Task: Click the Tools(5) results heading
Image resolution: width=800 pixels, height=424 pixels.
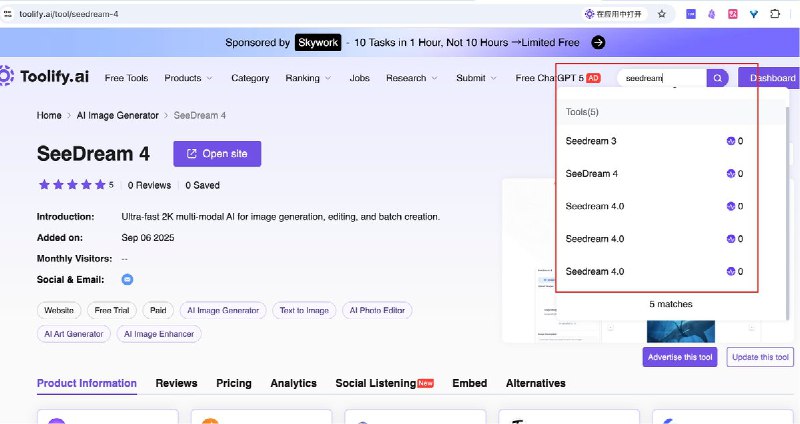Action: pyautogui.click(x=582, y=112)
